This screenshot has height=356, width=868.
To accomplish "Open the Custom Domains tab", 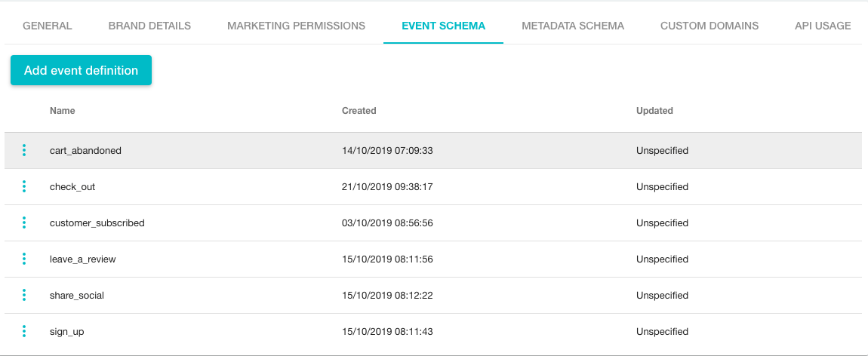I will pos(709,26).
